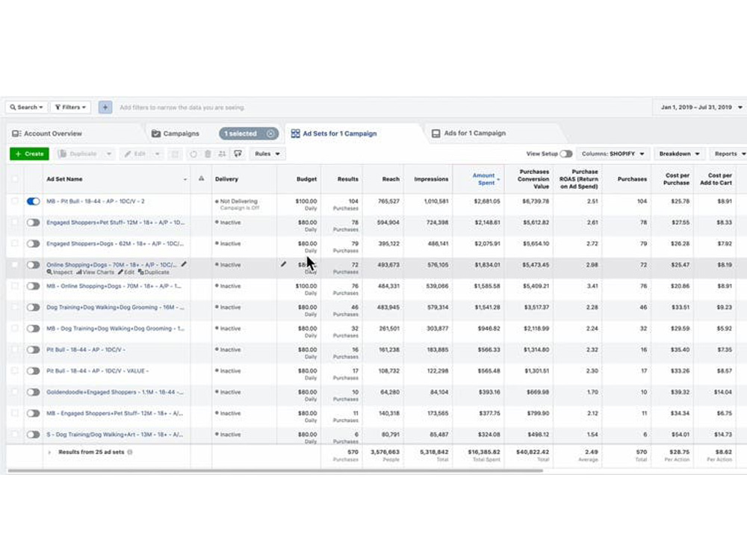Click the blue plus add-filter icon

(x=105, y=107)
